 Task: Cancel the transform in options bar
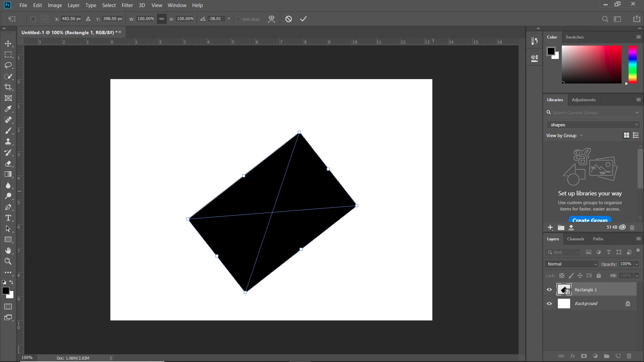point(288,19)
